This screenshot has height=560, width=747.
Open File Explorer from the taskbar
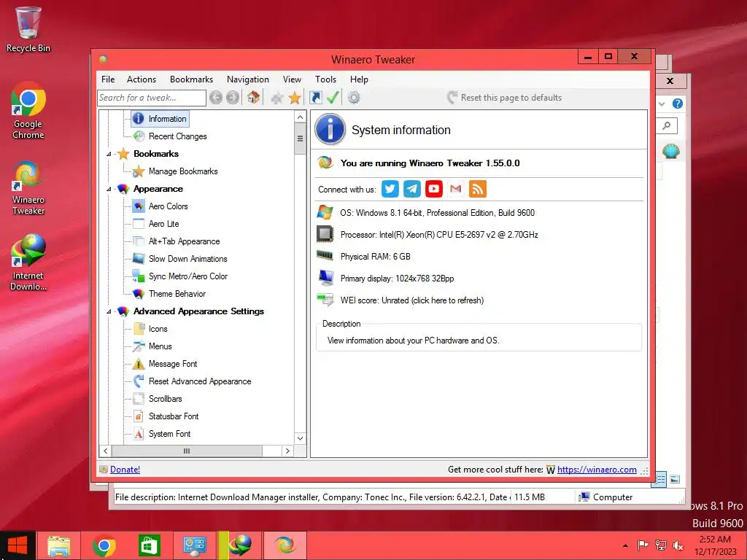[58, 545]
